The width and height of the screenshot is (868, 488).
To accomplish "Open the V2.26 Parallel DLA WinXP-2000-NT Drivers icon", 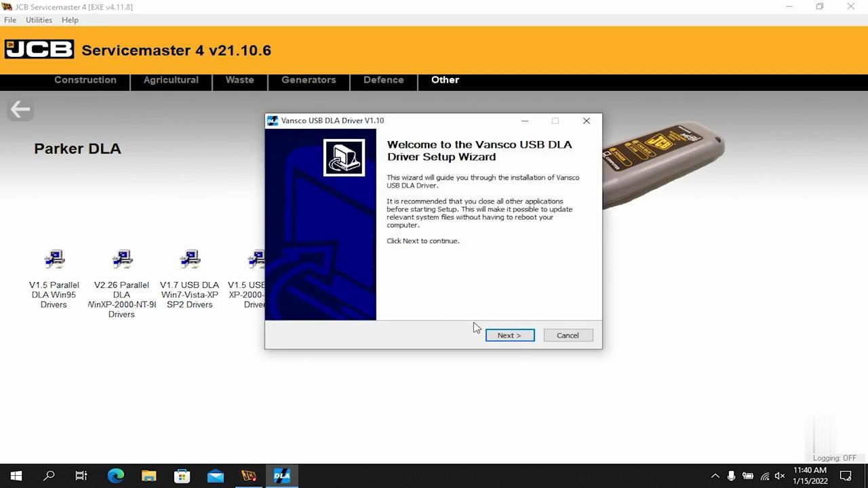I will pos(122,283).
